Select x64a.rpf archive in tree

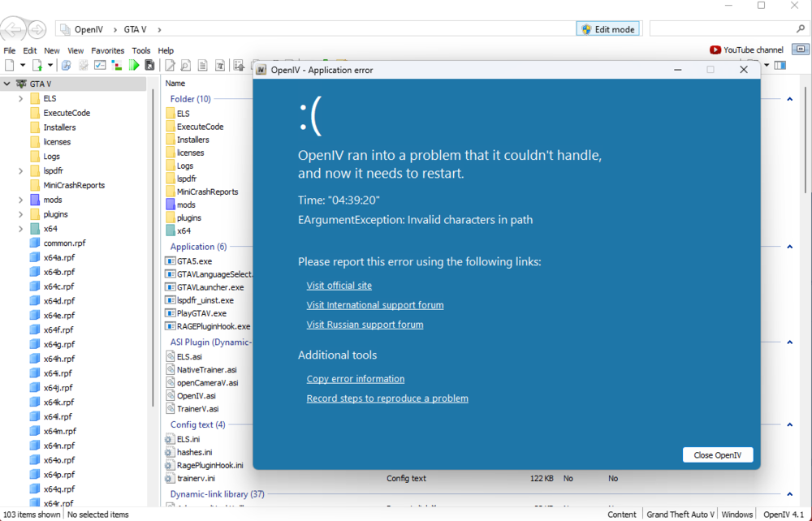(59, 257)
